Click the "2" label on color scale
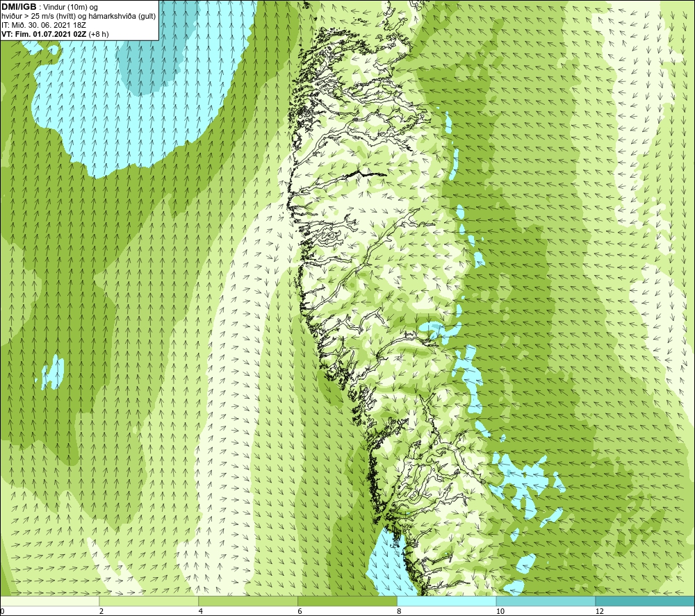The width and height of the screenshot is (695, 616). pos(101,611)
